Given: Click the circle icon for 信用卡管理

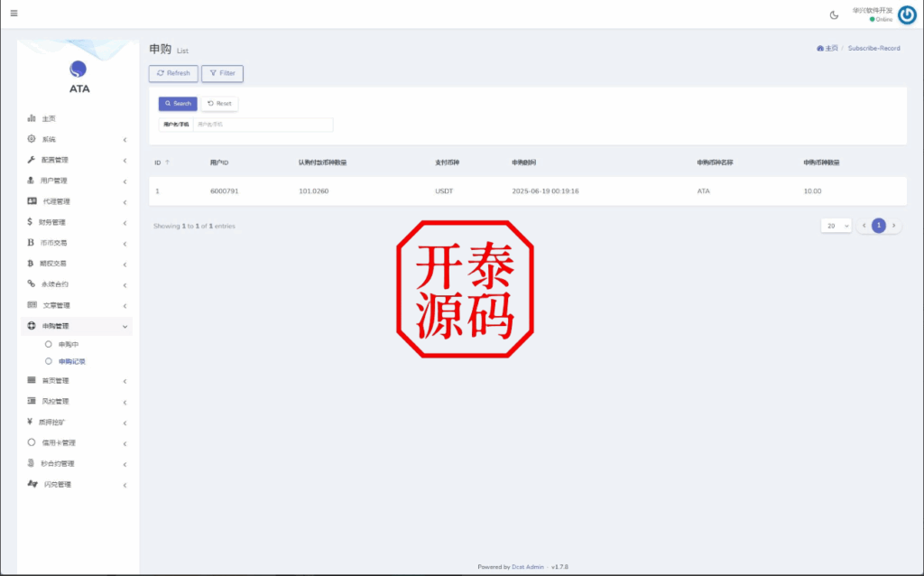Looking at the screenshot, I should pos(32,442).
